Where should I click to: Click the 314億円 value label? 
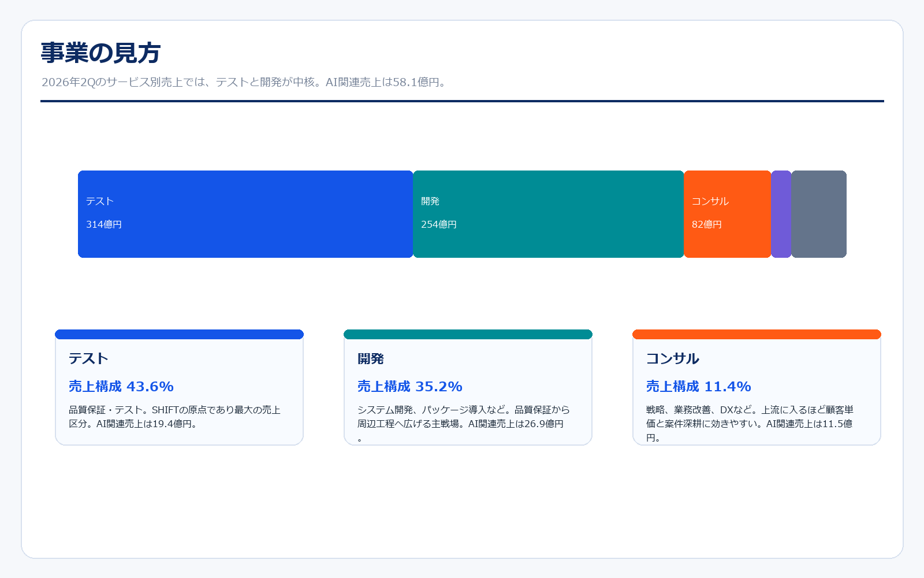(x=104, y=224)
